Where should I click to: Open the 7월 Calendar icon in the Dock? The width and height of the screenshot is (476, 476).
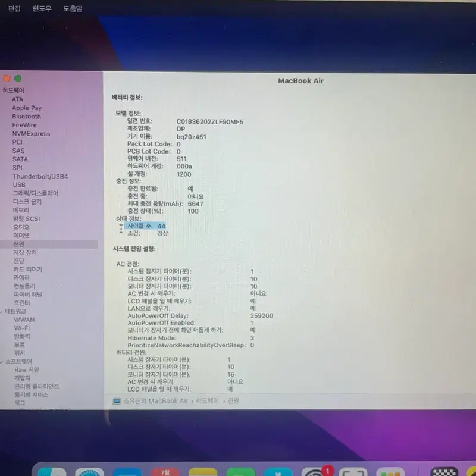click(165, 471)
